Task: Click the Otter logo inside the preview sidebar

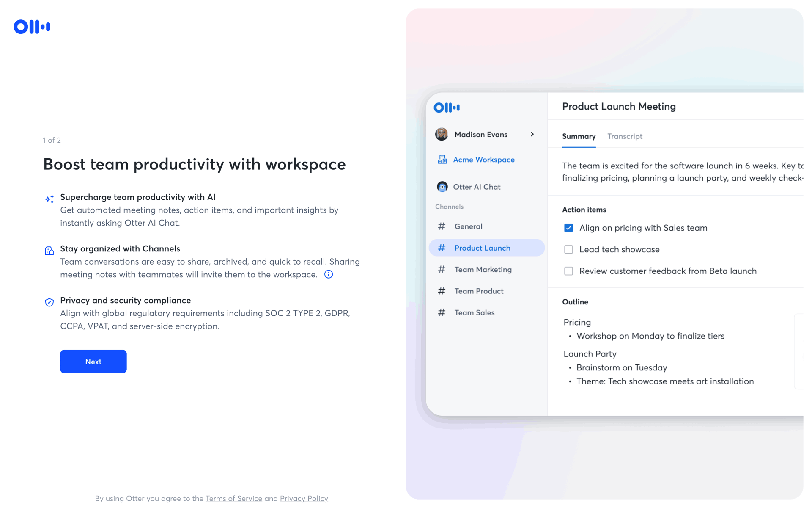Action: (447, 108)
